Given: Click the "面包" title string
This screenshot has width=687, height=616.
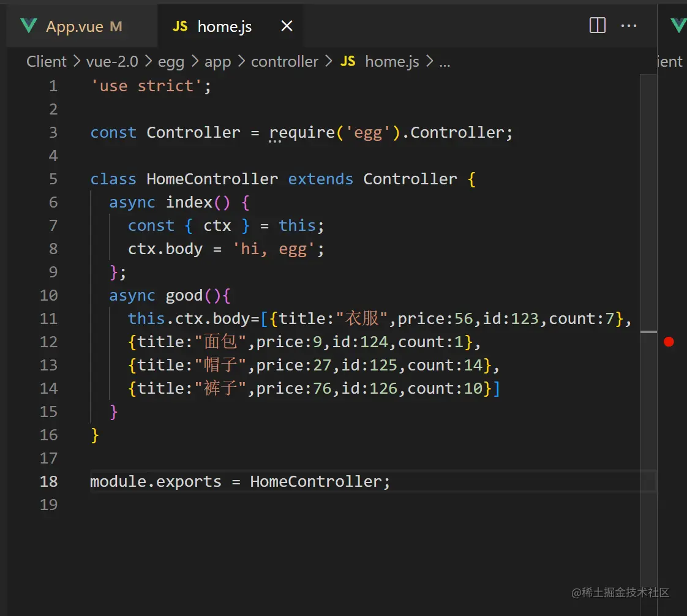Looking at the screenshot, I should (220, 342).
